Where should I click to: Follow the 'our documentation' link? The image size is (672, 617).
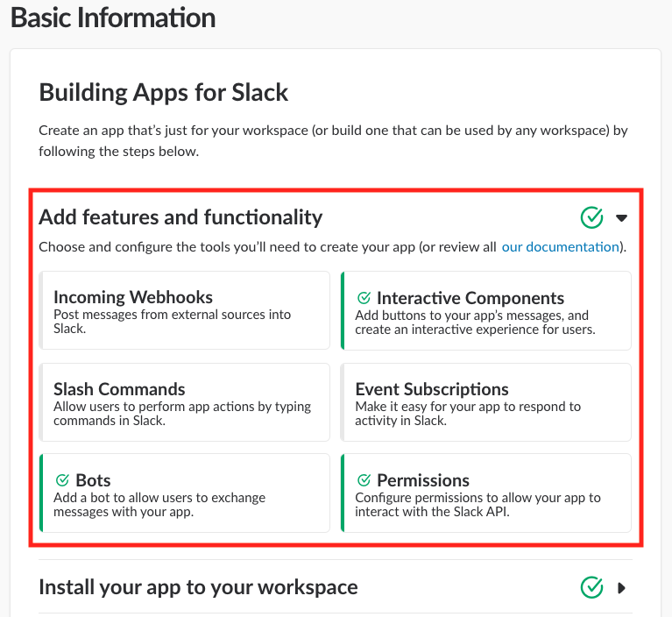(560, 247)
